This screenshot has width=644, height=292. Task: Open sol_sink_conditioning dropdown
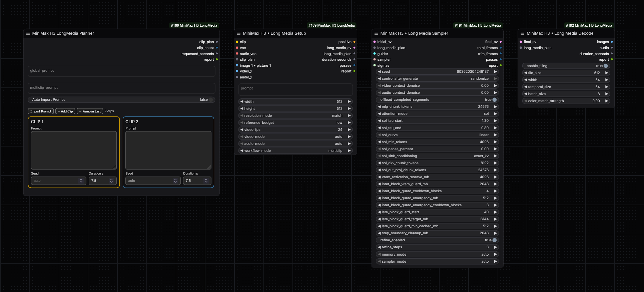click(438, 156)
